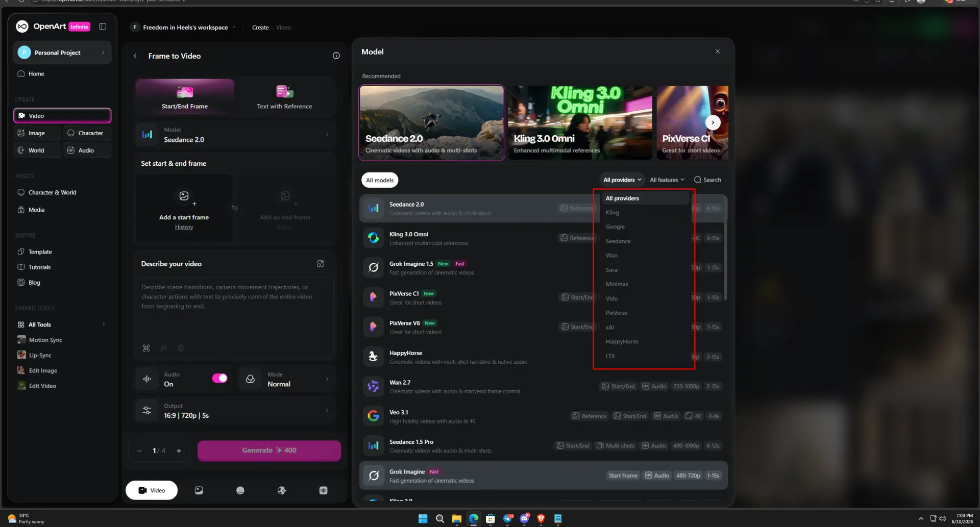The height and width of the screenshot is (527, 980).
Task: Swap the start and end frames
Action: coord(234,208)
